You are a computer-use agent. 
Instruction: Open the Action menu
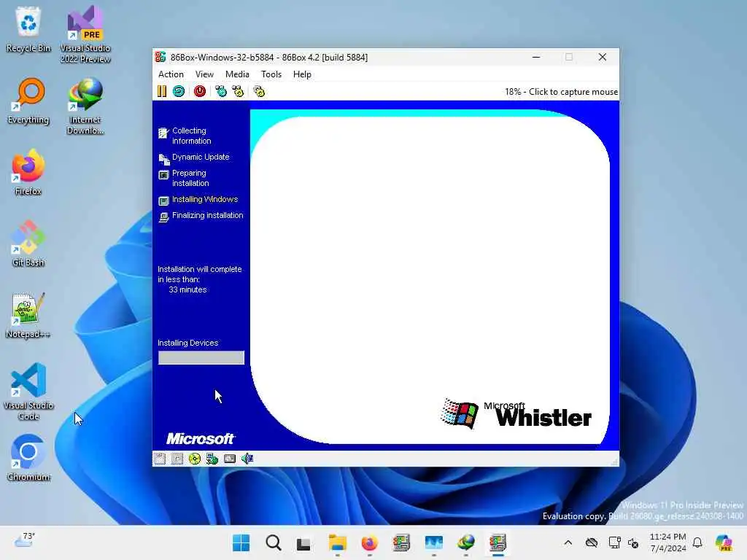(x=171, y=74)
